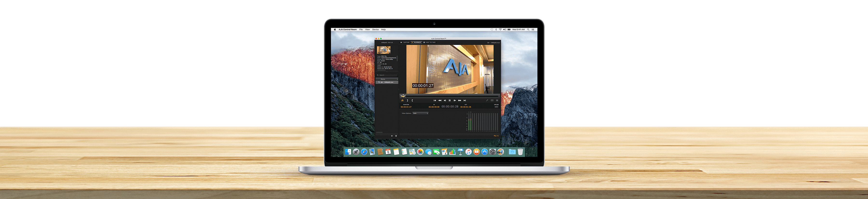Screen dimensions: 868x199
Task: Open Finder from the Dock
Action: point(348,152)
